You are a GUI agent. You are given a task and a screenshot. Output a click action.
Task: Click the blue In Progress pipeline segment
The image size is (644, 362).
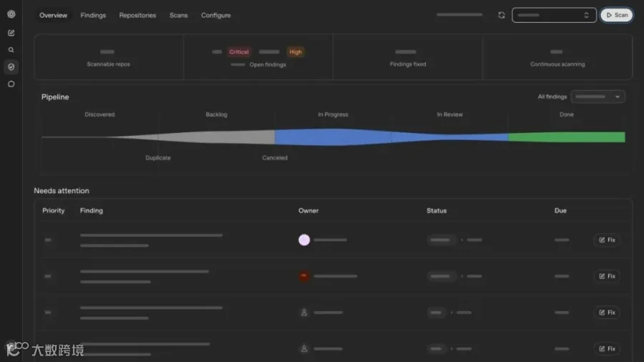pyautogui.click(x=333, y=137)
